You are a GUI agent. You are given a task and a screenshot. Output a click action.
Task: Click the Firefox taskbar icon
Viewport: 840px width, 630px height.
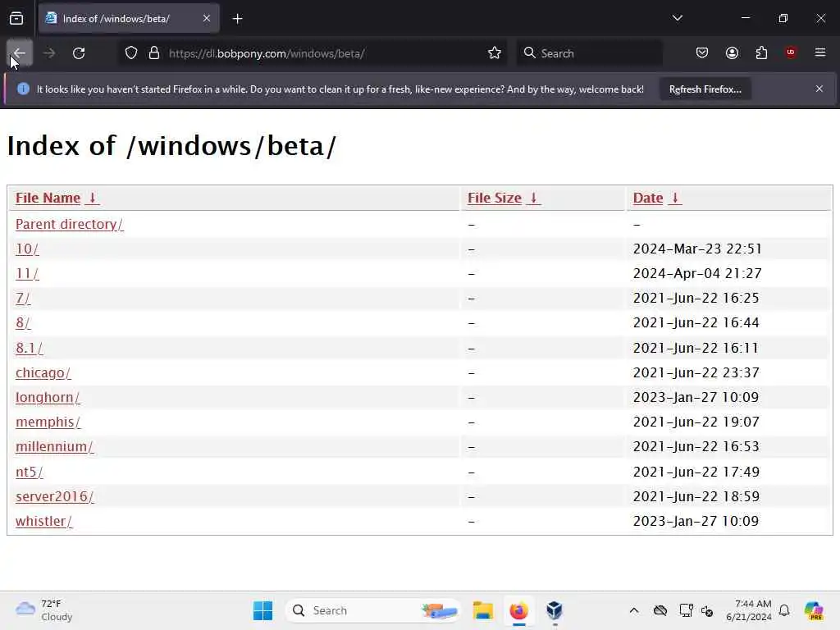click(518, 610)
